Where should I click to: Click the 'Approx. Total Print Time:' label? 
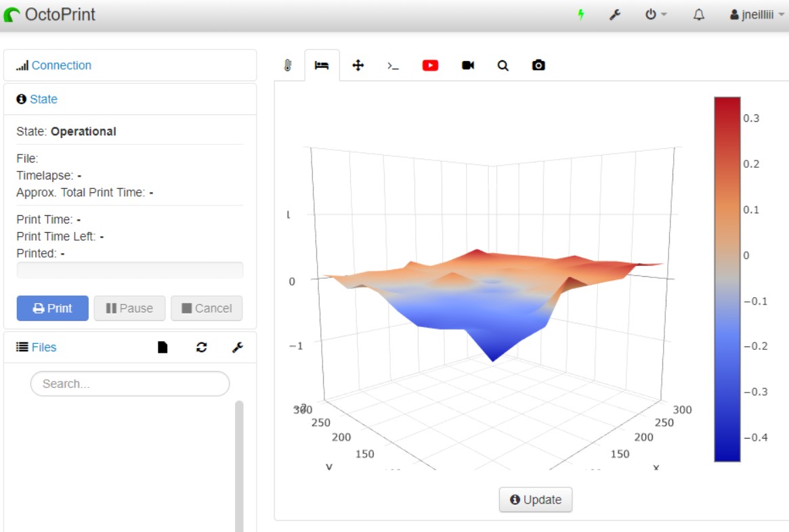[x=81, y=193]
